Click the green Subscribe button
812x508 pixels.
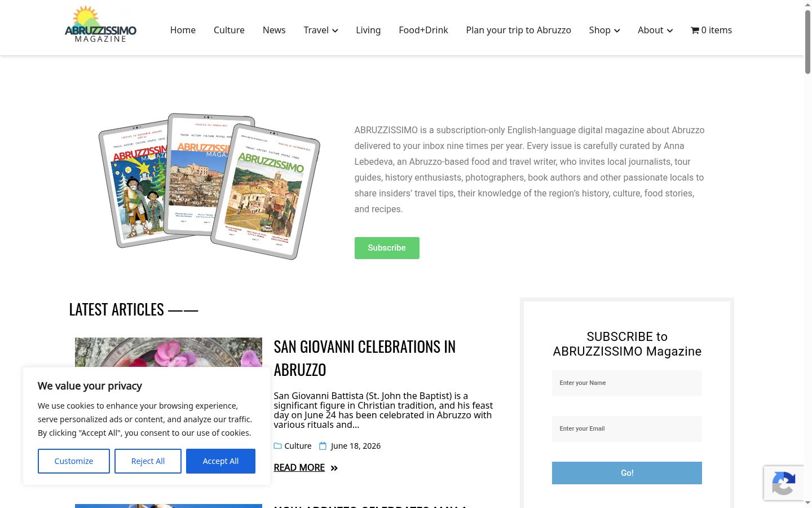coord(387,248)
